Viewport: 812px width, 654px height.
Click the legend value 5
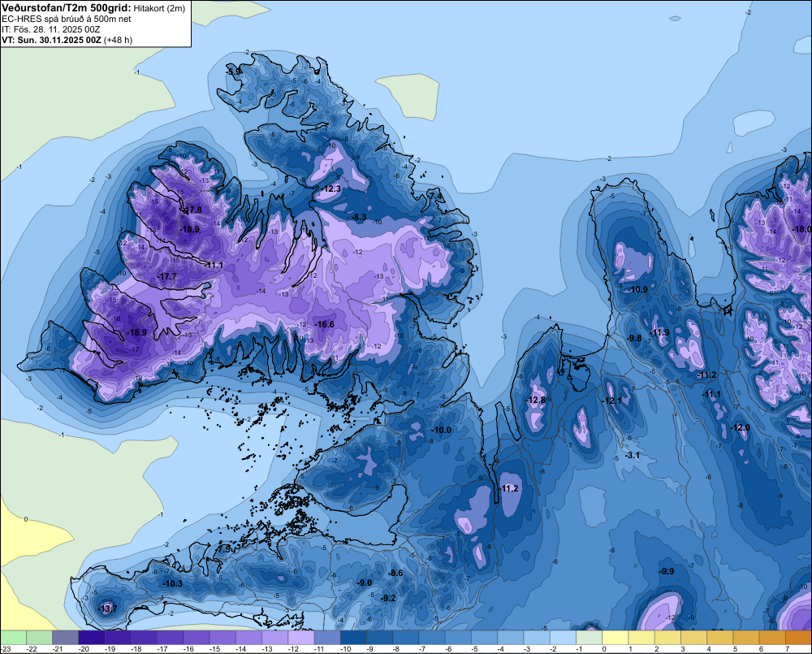pos(735,649)
